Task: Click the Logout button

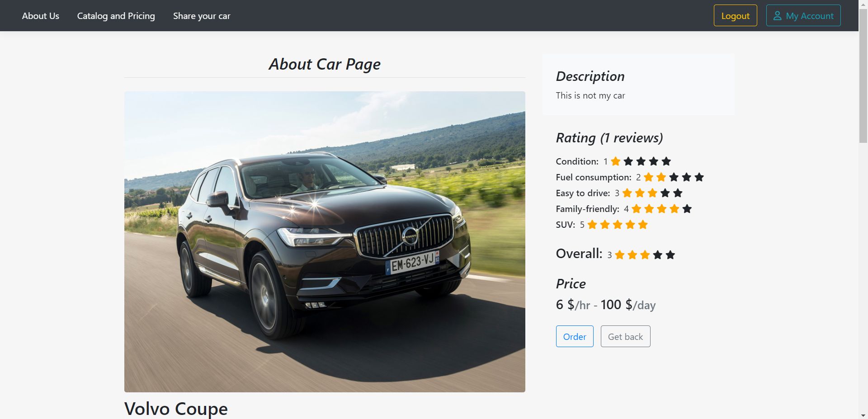Action: (x=735, y=15)
